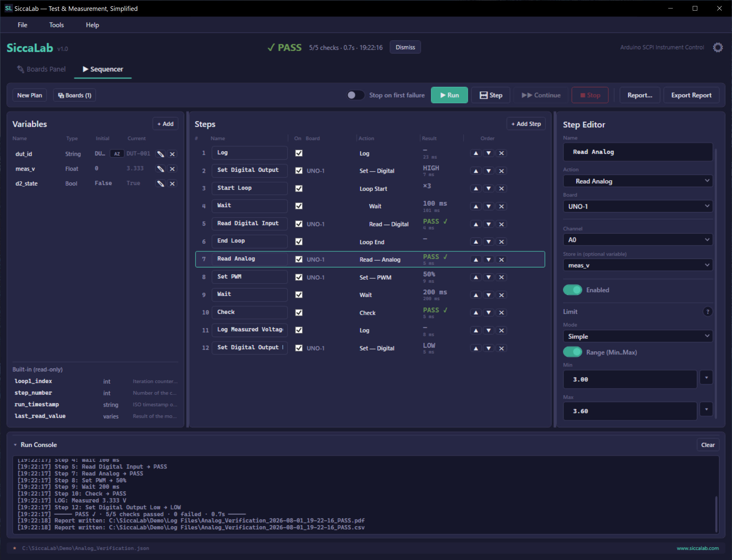Delete step 12 Set Digital Output
This screenshot has height=560, width=732.
(501, 348)
